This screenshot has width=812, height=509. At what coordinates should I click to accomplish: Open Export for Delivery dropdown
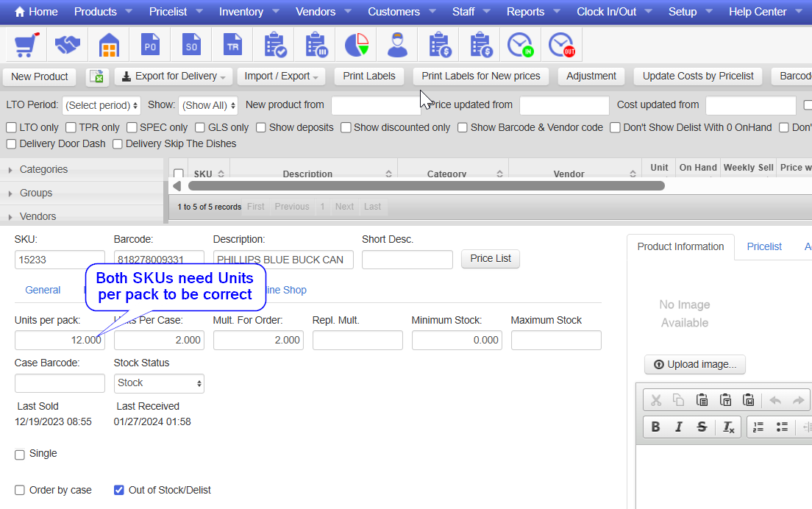tap(174, 76)
